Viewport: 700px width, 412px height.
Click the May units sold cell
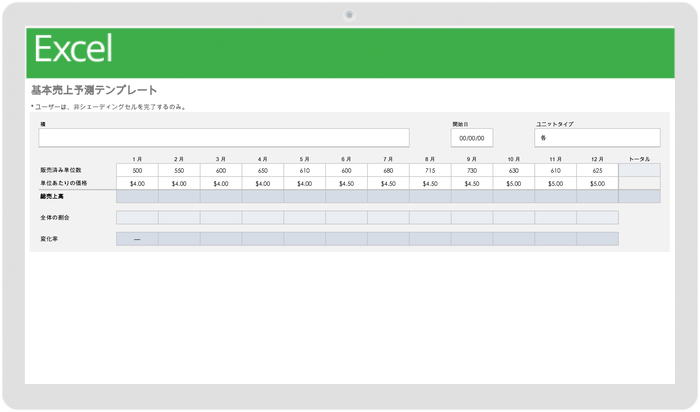point(304,170)
